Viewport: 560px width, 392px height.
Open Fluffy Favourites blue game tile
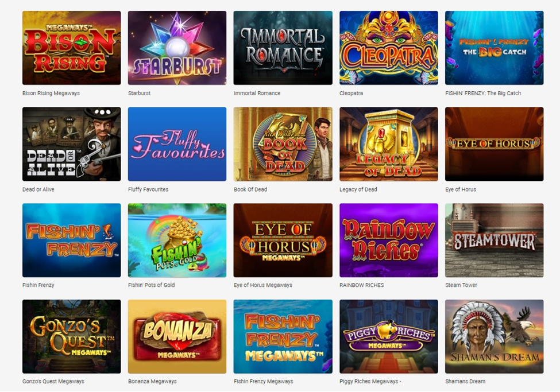coord(177,144)
